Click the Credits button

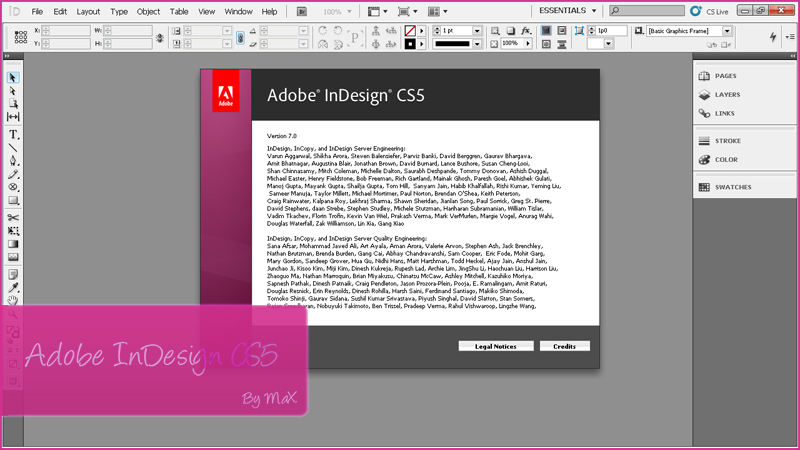tap(565, 346)
